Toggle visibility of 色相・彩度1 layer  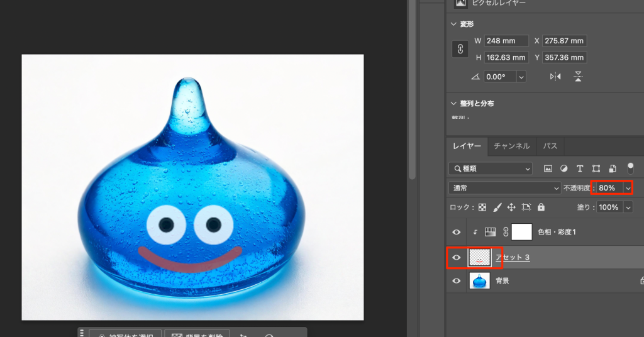click(457, 232)
